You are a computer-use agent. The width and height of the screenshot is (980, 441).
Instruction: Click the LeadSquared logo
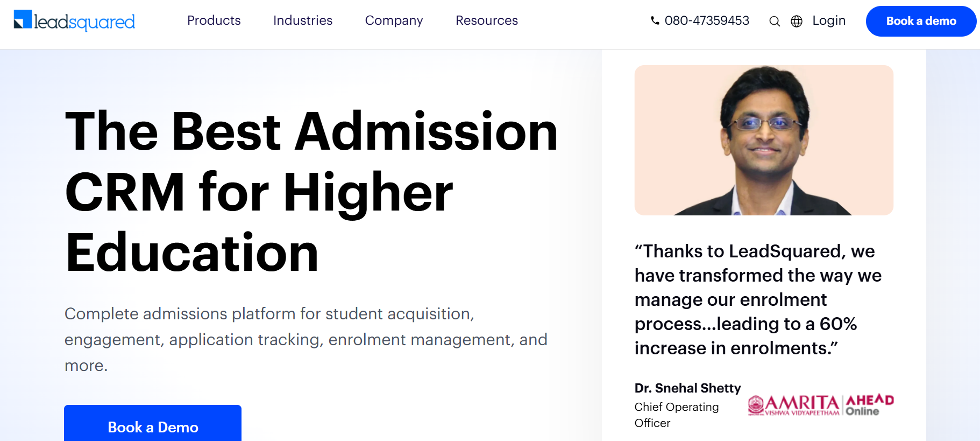74,21
